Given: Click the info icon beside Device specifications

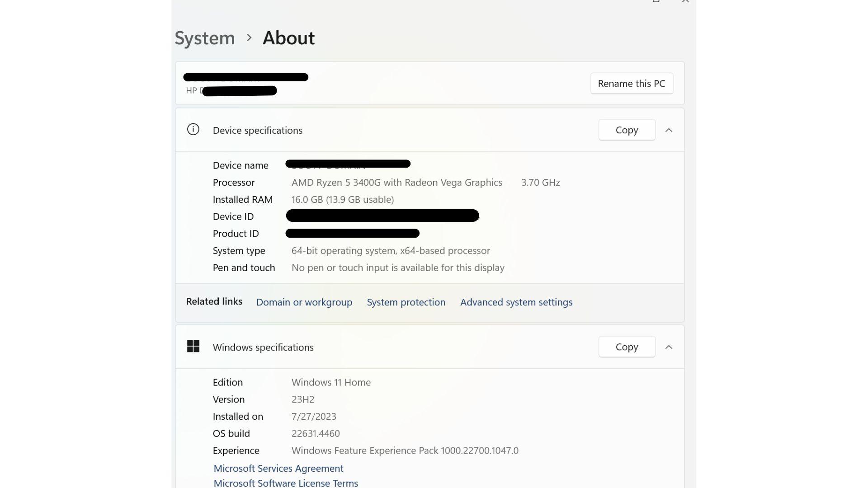Looking at the screenshot, I should pyautogui.click(x=193, y=130).
